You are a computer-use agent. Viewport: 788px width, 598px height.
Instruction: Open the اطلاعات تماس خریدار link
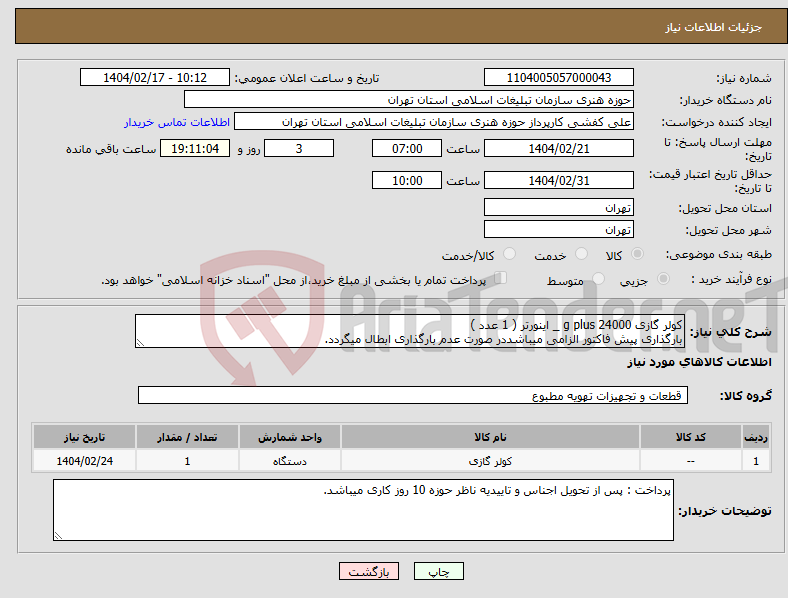177,122
